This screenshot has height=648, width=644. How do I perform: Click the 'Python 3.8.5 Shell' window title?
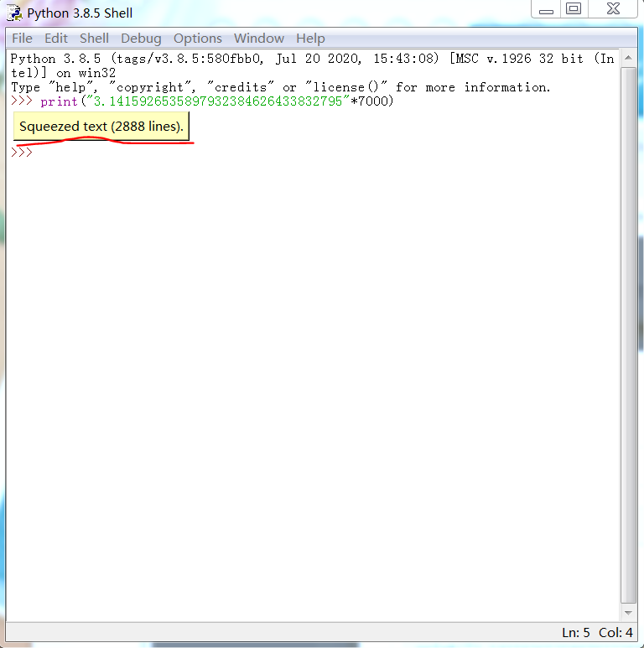(80, 13)
